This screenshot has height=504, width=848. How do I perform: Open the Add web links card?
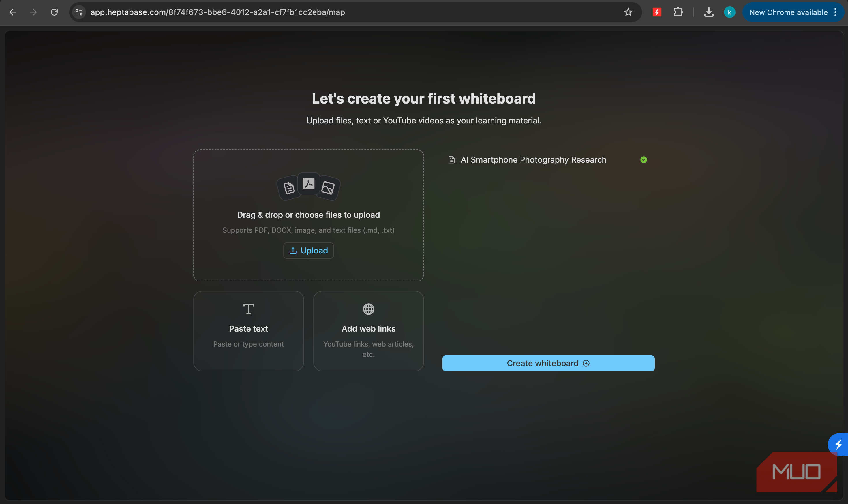point(368,331)
